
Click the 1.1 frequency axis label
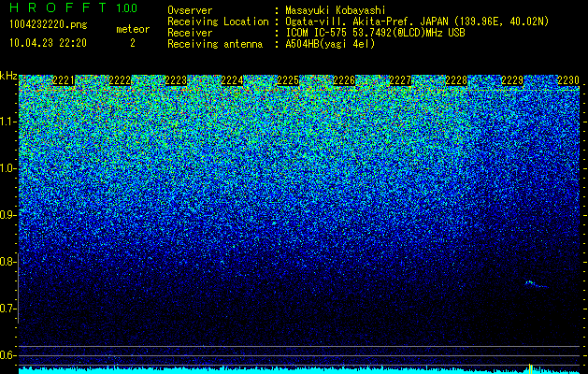pyautogui.click(x=7, y=122)
